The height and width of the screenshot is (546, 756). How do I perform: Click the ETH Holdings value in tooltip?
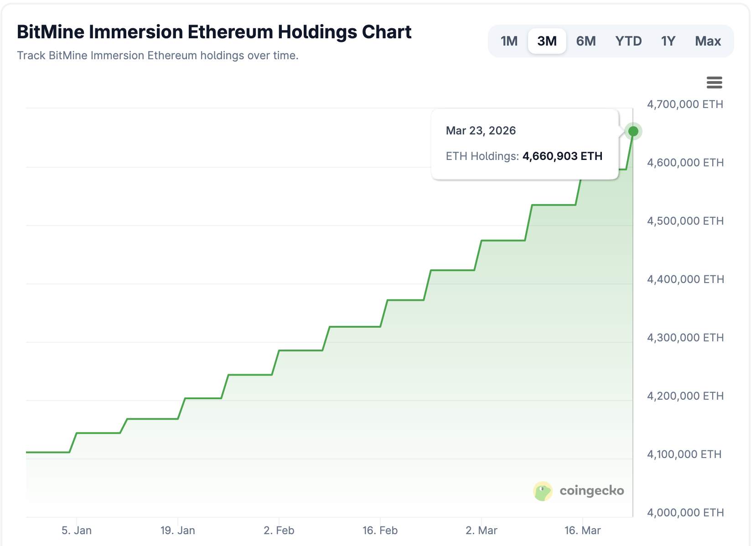(x=562, y=156)
